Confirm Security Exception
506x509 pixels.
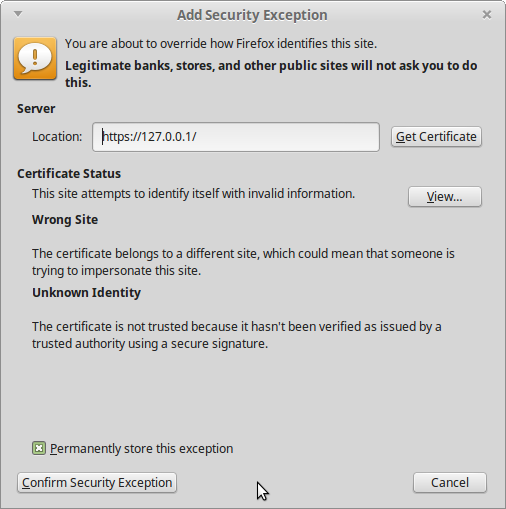(x=97, y=483)
